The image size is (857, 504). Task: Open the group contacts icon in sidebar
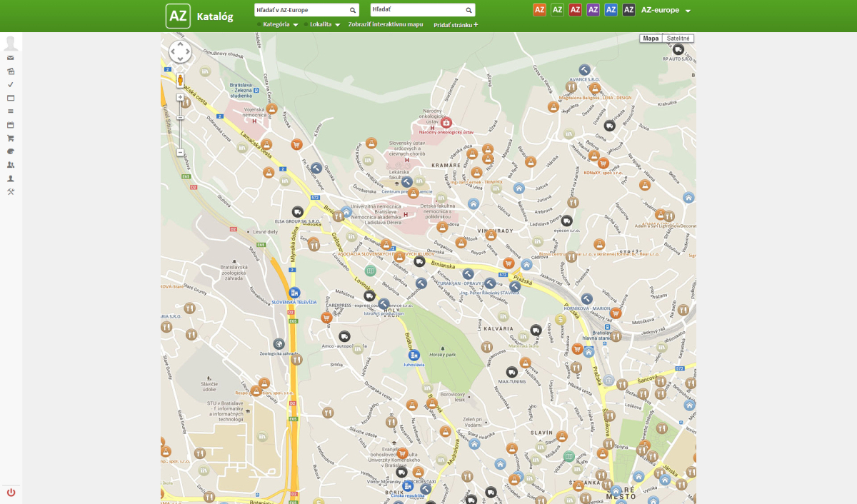pyautogui.click(x=11, y=164)
